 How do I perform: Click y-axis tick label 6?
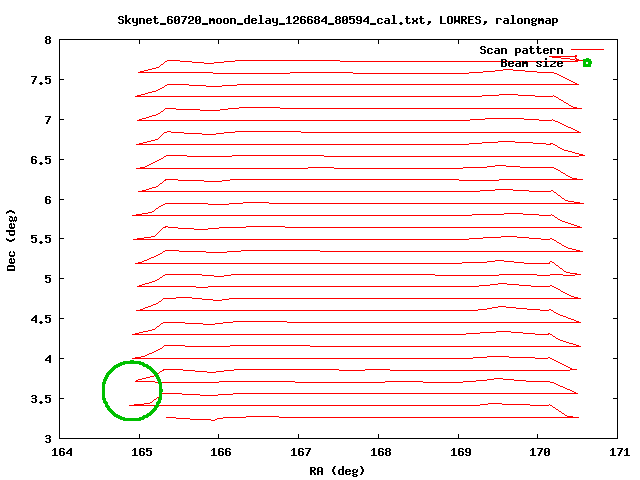(48, 200)
